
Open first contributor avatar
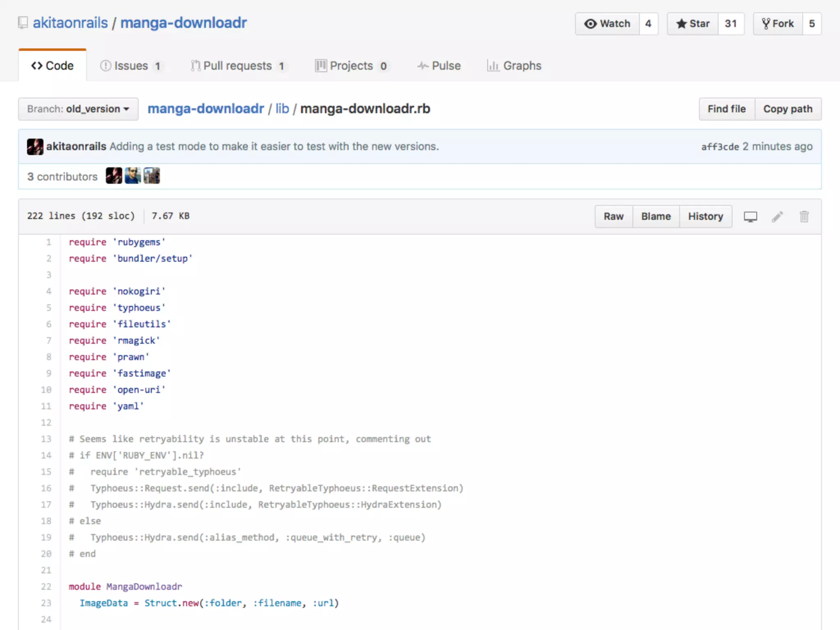tap(114, 176)
